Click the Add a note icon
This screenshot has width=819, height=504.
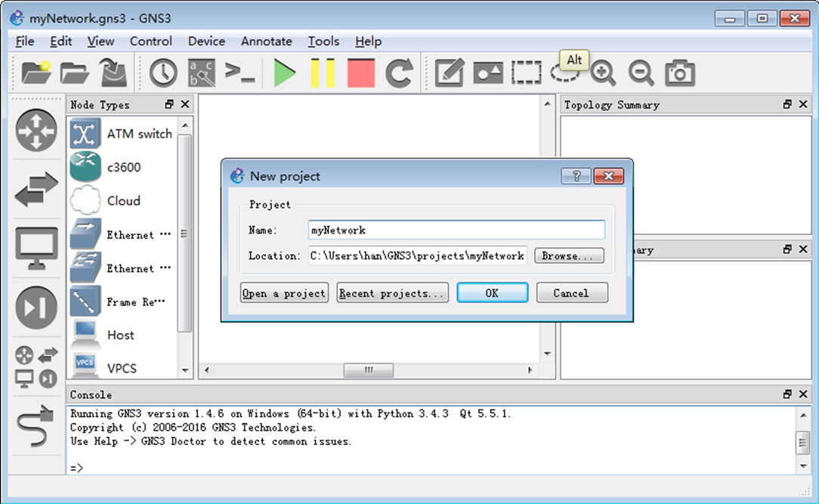click(x=450, y=73)
